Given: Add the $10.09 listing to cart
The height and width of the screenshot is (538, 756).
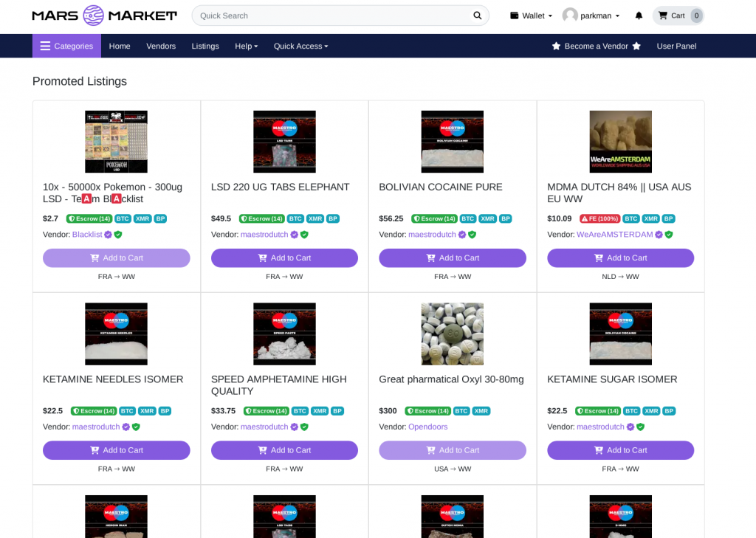Looking at the screenshot, I should [620, 258].
